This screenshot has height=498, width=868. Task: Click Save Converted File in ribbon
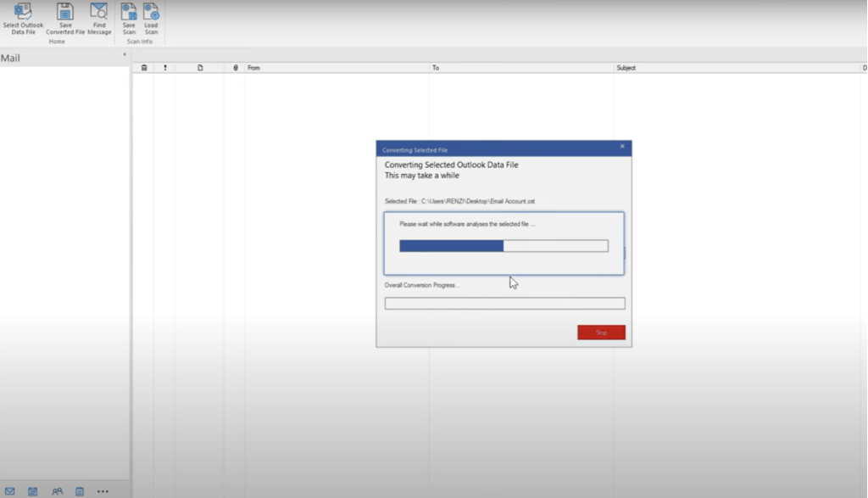click(x=65, y=12)
